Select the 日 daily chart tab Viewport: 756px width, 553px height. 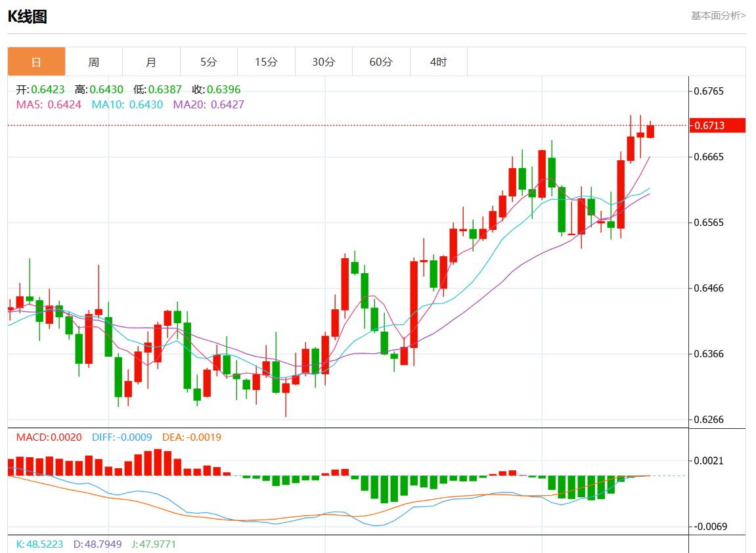36,62
